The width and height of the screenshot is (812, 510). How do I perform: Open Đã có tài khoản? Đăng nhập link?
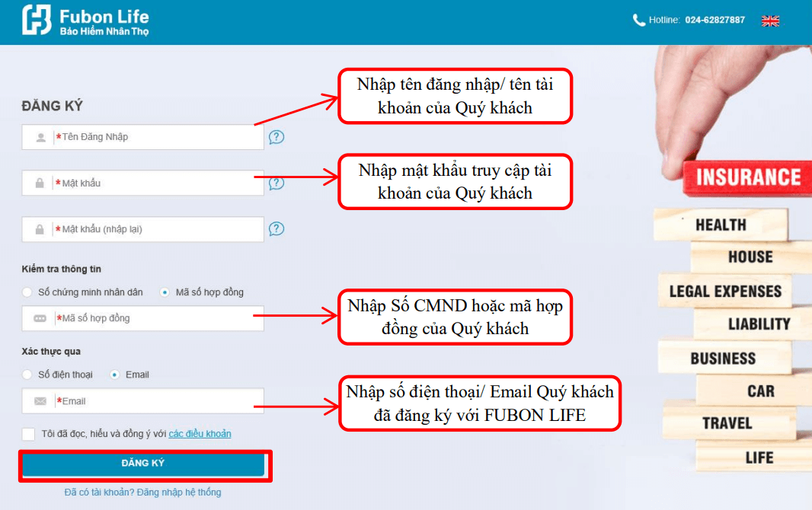point(142,492)
